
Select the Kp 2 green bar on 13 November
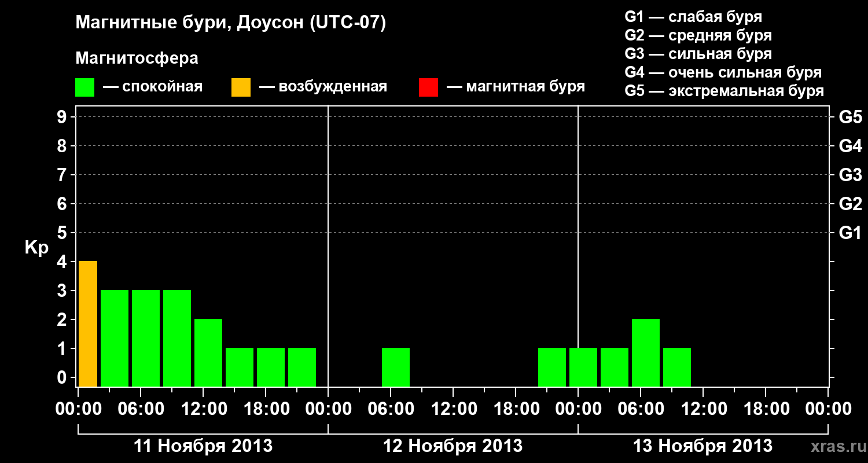tap(646, 352)
